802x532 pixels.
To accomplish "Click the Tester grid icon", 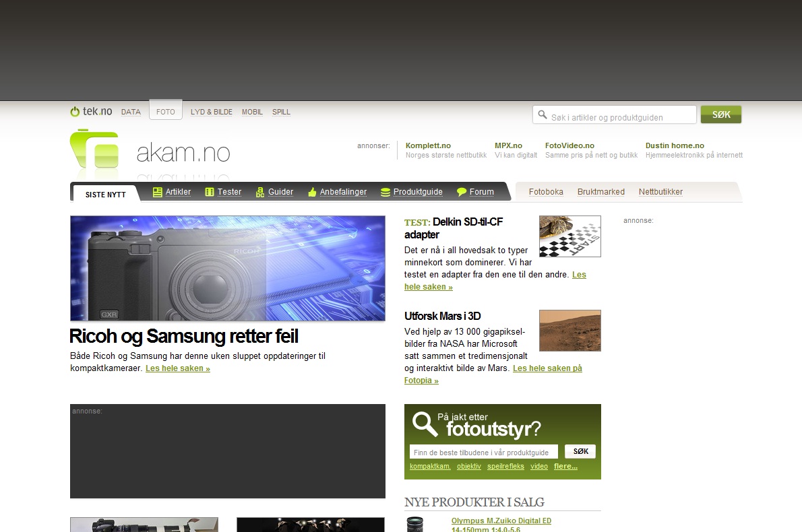I will coord(209,192).
